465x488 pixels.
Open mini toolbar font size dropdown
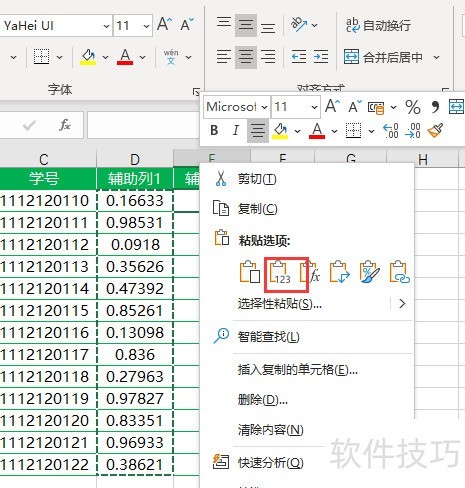[x=314, y=107]
